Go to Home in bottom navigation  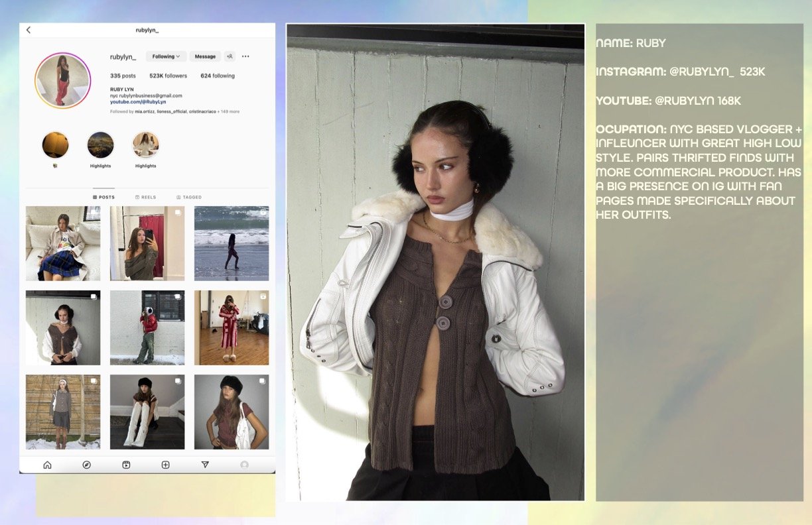(47, 465)
